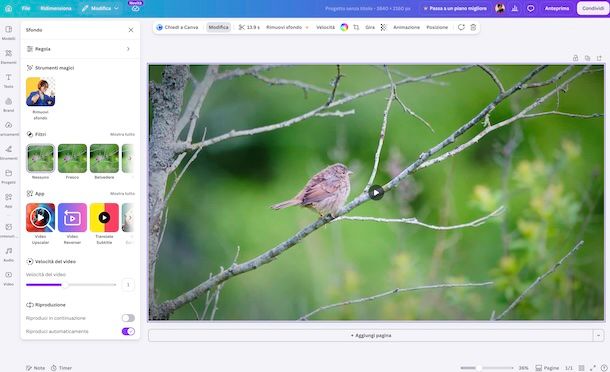
Task: Open the Modelli sidebar tab
Action: pos(9,33)
